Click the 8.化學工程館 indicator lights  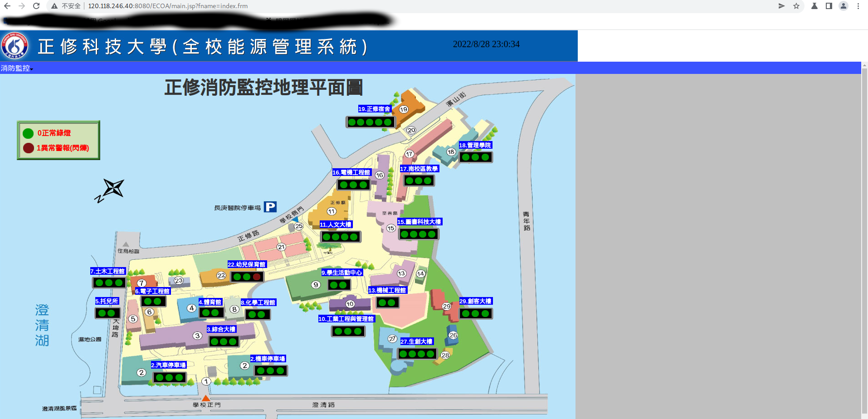pyautogui.click(x=258, y=314)
